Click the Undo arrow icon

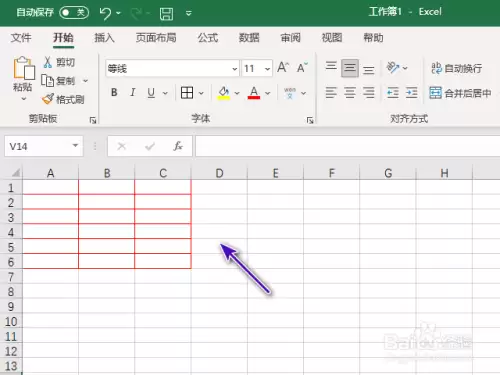pos(105,14)
